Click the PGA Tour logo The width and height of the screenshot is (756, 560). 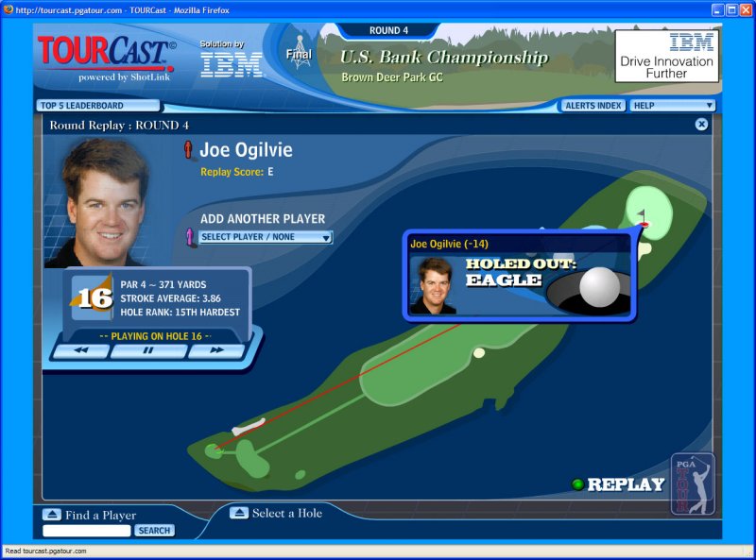pos(693,484)
